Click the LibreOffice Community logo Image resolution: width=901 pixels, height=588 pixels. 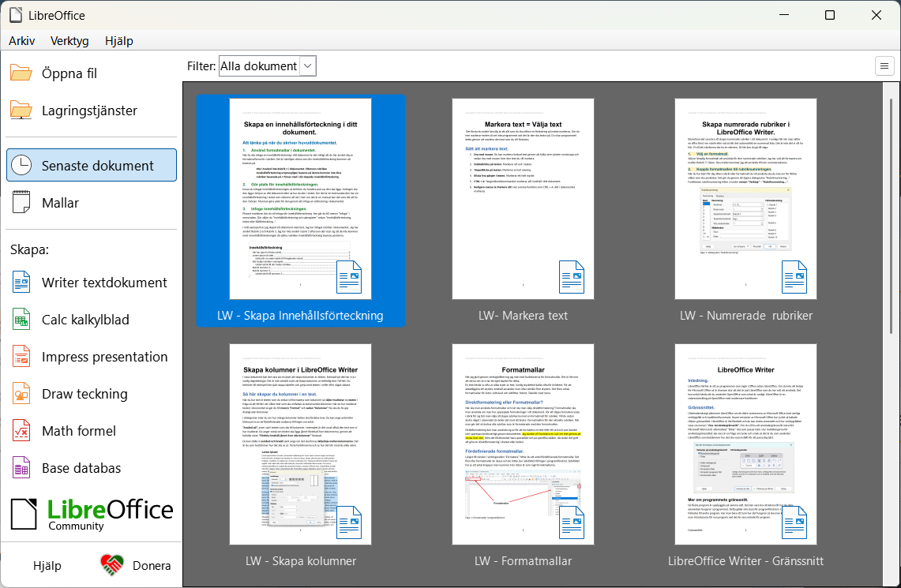click(x=92, y=515)
